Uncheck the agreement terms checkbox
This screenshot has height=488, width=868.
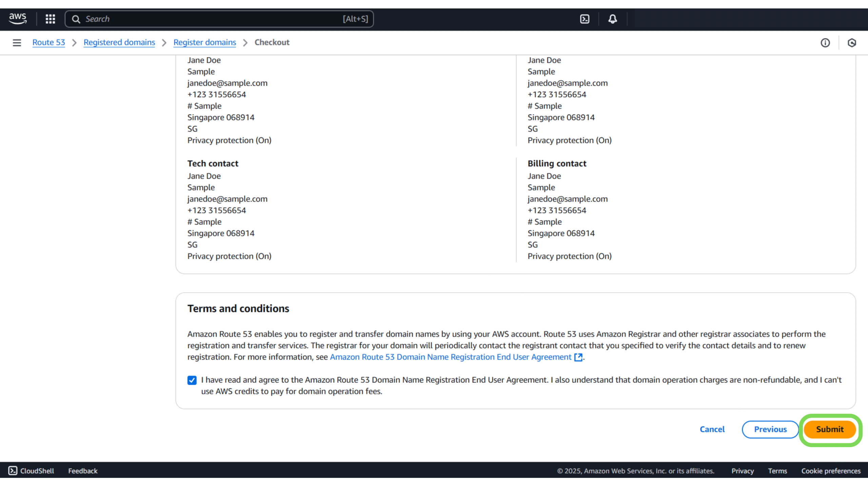coord(192,380)
